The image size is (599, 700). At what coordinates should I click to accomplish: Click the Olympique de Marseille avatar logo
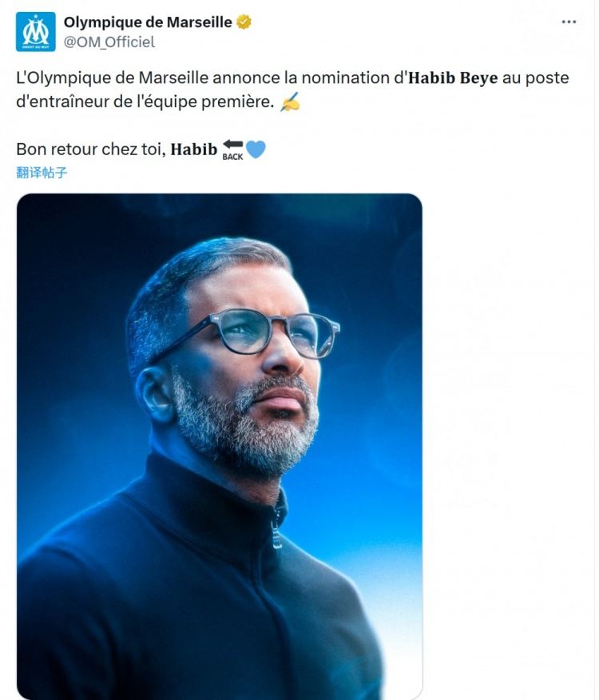tap(36, 32)
